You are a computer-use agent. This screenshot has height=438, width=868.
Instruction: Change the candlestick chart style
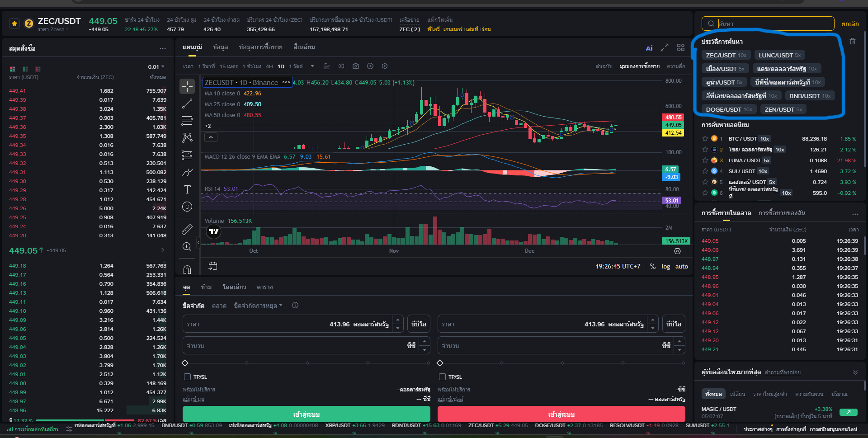click(x=341, y=66)
